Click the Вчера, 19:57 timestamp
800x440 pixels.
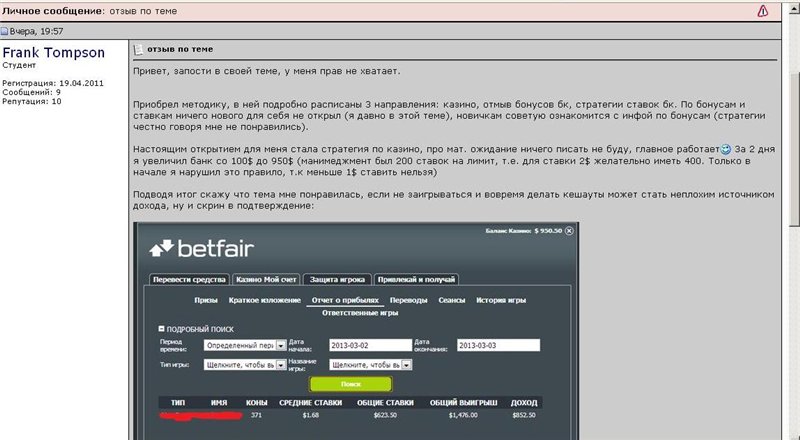[x=37, y=32]
